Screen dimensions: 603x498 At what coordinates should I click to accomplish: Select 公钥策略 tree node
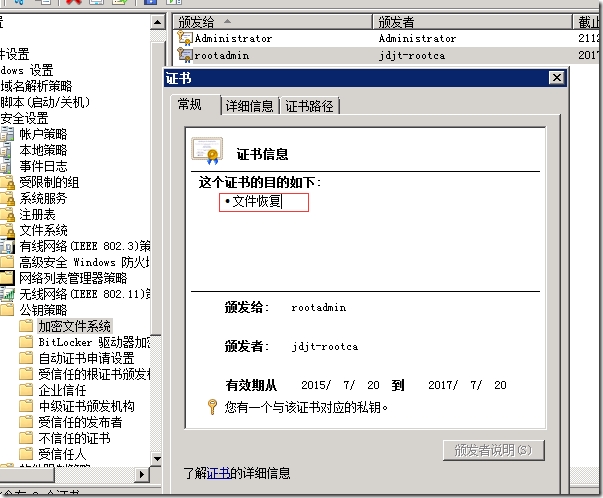pyautogui.click(x=43, y=310)
